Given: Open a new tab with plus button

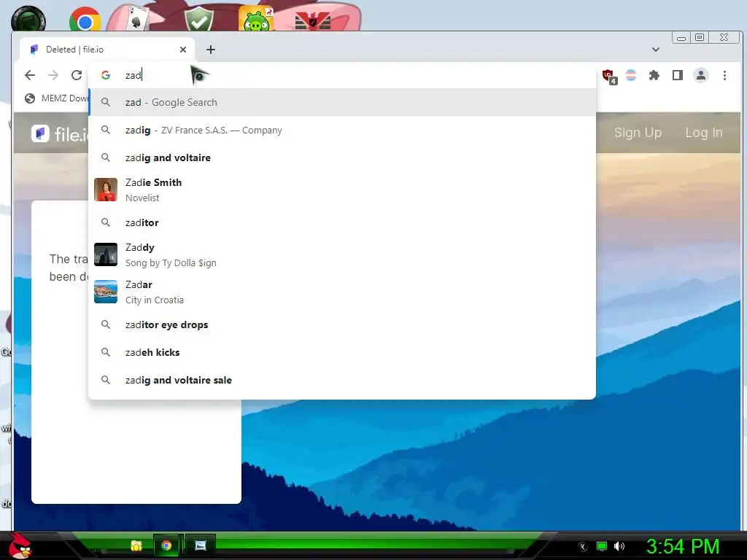Looking at the screenshot, I should [211, 50].
